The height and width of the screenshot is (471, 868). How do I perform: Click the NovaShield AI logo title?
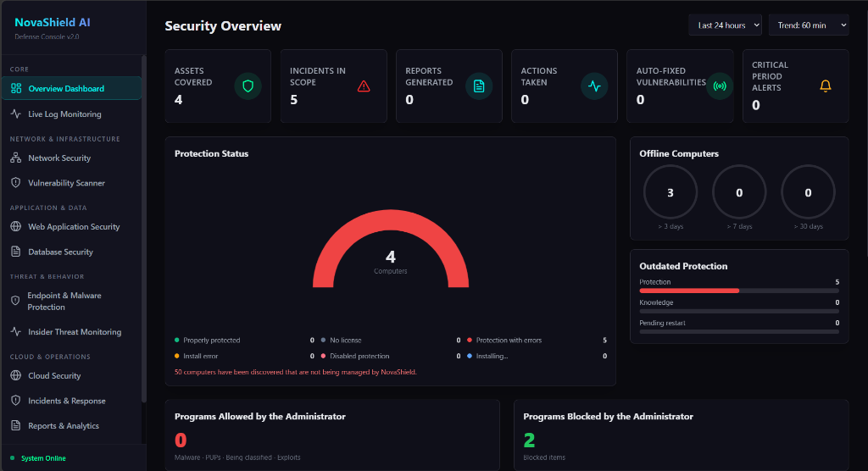click(x=52, y=22)
